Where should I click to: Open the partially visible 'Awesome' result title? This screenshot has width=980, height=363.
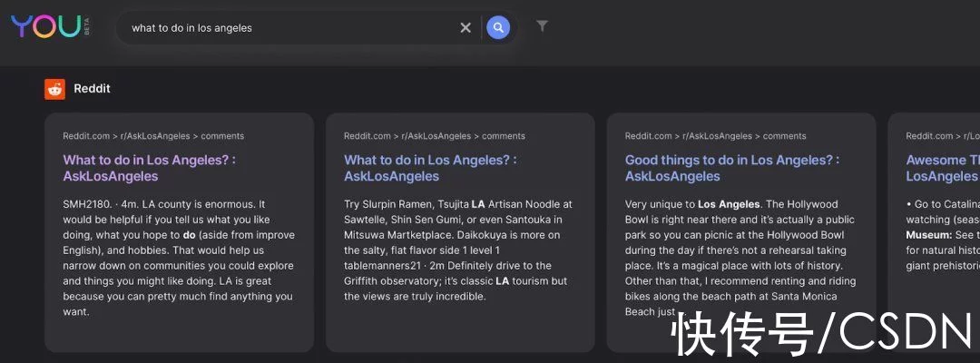click(x=943, y=168)
